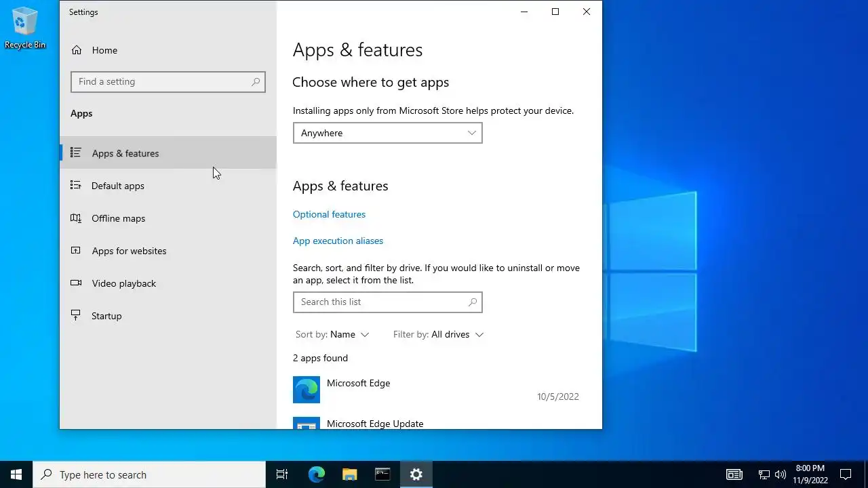The height and width of the screenshot is (488, 868).
Task: Open the Offline maps sidebar item
Action: (168, 218)
